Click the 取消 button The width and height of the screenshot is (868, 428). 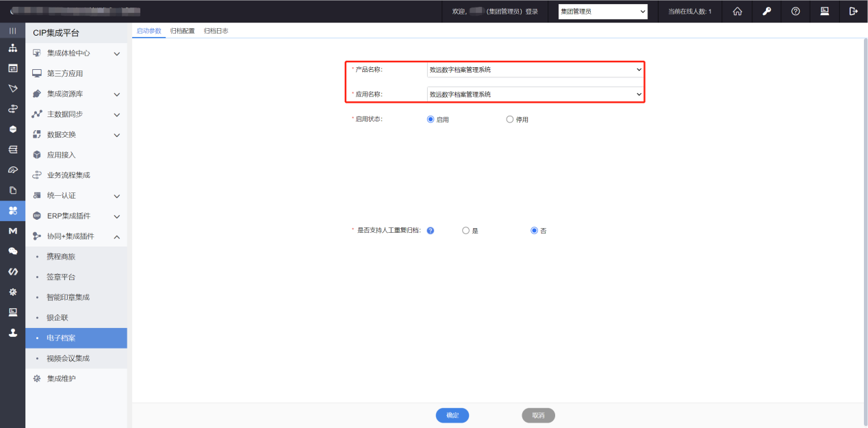point(539,416)
